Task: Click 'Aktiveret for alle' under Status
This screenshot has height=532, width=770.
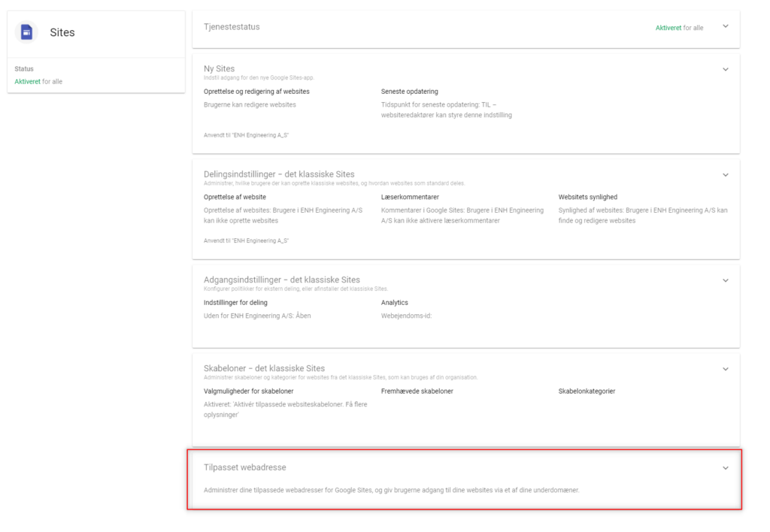Action: (38, 81)
